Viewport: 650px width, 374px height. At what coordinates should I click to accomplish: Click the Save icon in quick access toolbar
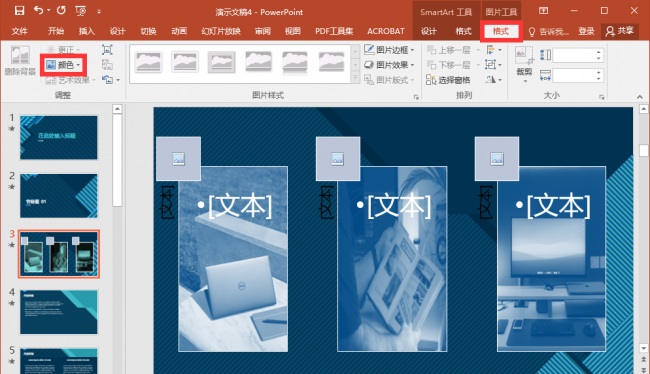(19, 11)
